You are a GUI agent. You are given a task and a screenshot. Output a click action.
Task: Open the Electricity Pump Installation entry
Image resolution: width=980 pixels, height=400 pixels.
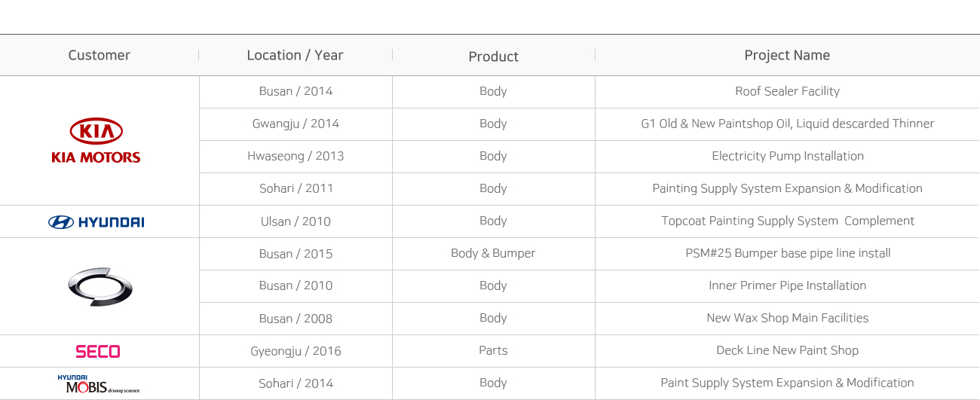tap(788, 156)
